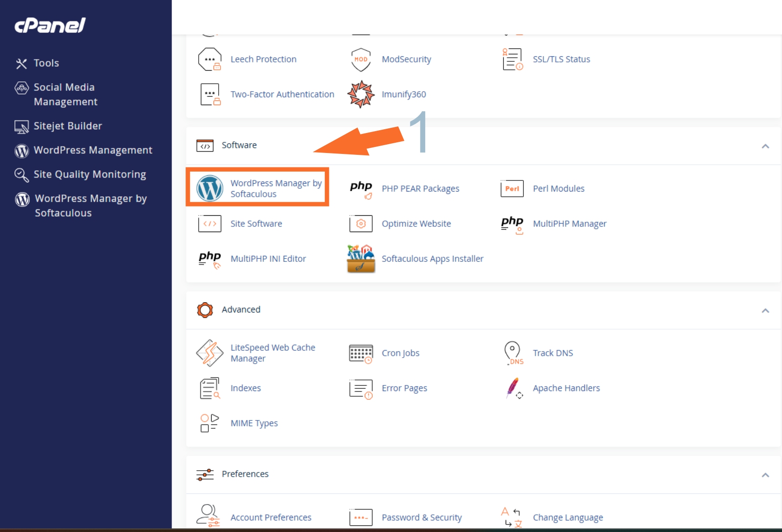Viewport: 782px width, 532px height.
Task: Open the ModSecurity link
Action: (x=406, y=59)
